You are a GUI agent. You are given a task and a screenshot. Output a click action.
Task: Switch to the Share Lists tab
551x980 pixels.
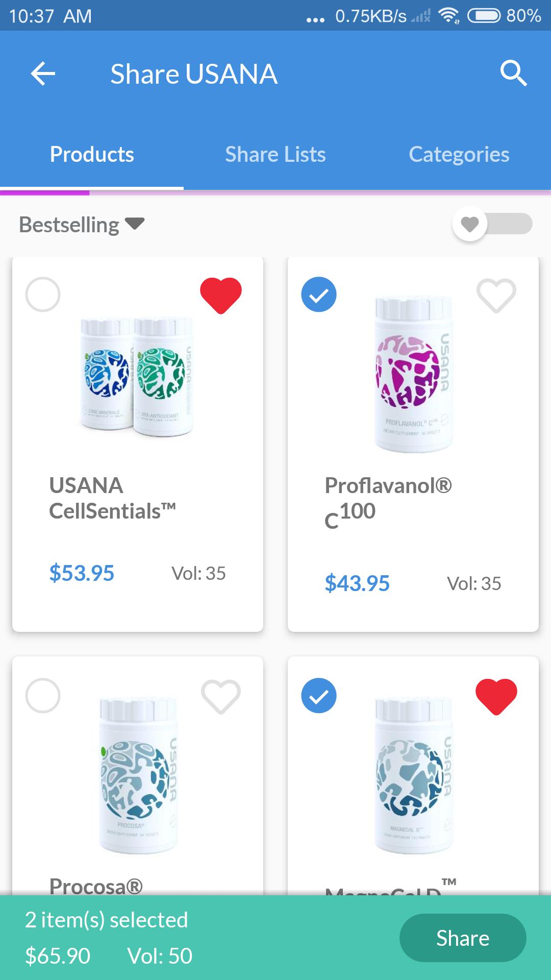[x=275, y=154]
